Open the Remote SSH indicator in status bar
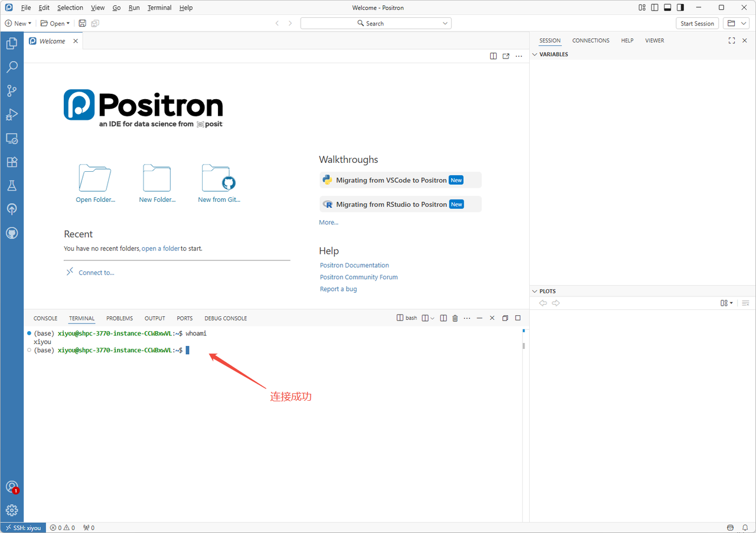This screenshot has height=533, width=756. 22,527
